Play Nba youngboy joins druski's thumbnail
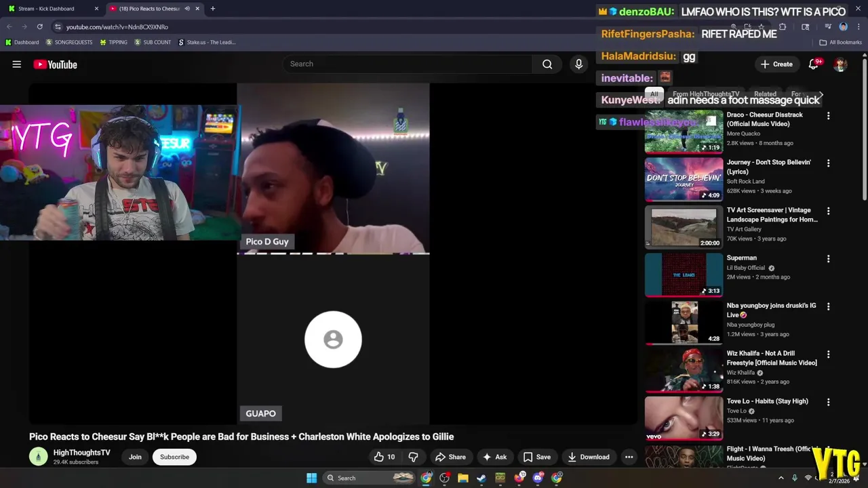Image resolution: width=868 pixels, height=488 pixels. [x=684, y=323]
